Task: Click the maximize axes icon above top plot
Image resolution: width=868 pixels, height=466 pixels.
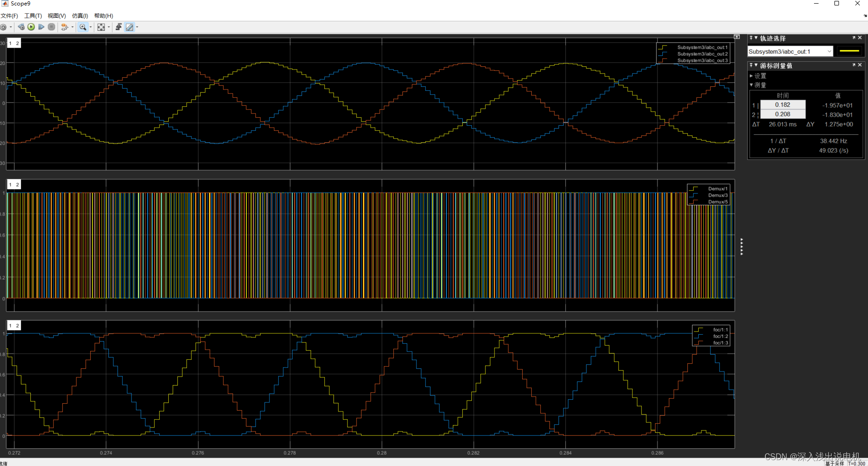Action: [x=737, y=37]
